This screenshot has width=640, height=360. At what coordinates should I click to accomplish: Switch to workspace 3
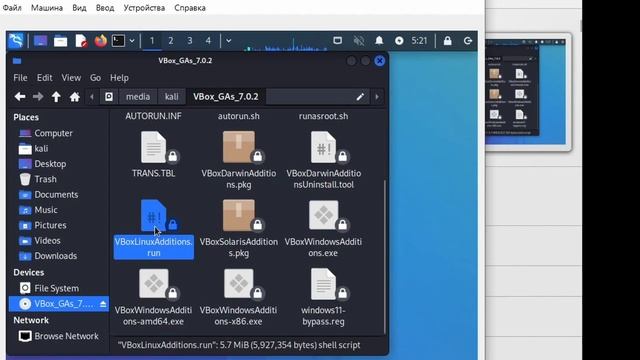click(x=189, y=41)
